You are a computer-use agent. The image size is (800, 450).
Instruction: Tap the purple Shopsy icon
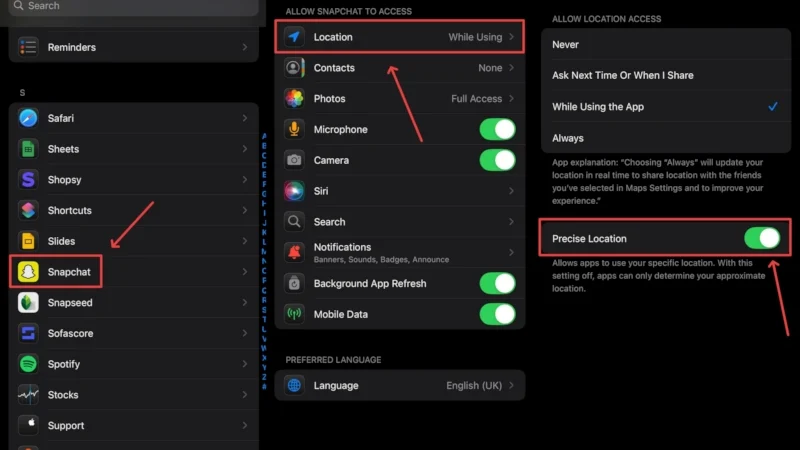click(28, 180)
